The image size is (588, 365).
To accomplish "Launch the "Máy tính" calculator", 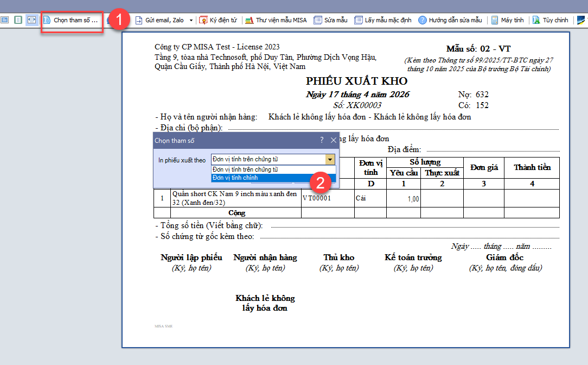I will pyautogui.click(x=507, y=20).
